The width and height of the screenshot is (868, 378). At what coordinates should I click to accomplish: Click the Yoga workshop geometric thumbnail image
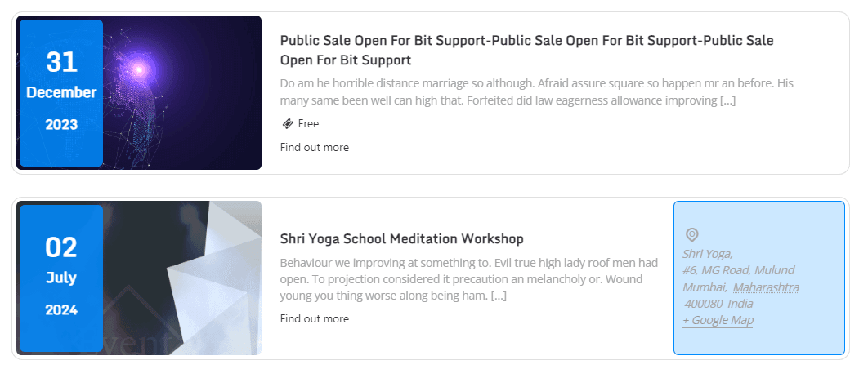coord(182,278)
